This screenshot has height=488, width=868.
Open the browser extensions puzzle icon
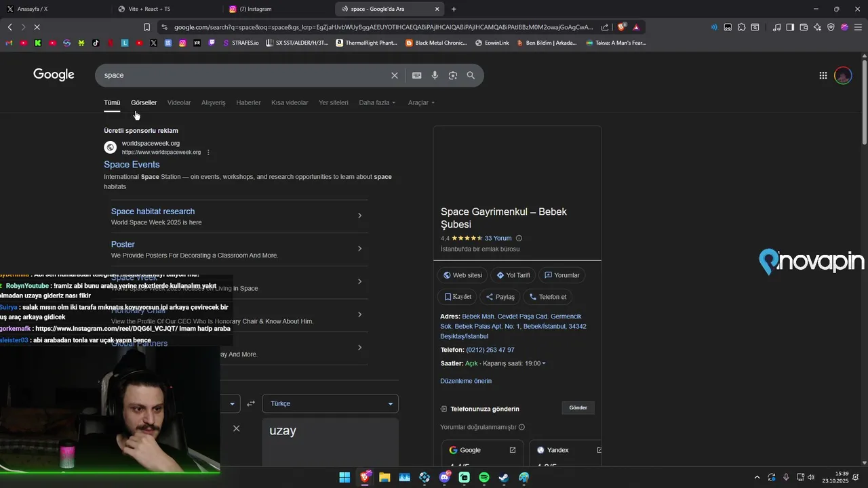click(x=741, y=27)
